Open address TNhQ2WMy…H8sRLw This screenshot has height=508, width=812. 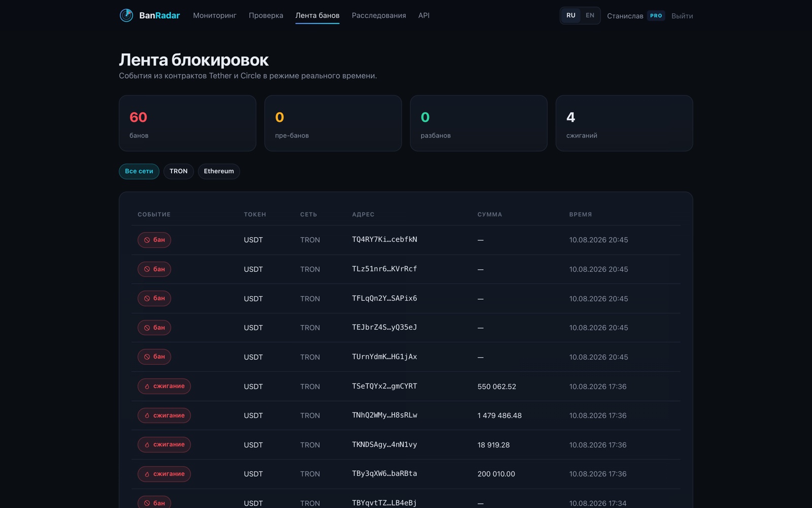[x=385, y=415]
